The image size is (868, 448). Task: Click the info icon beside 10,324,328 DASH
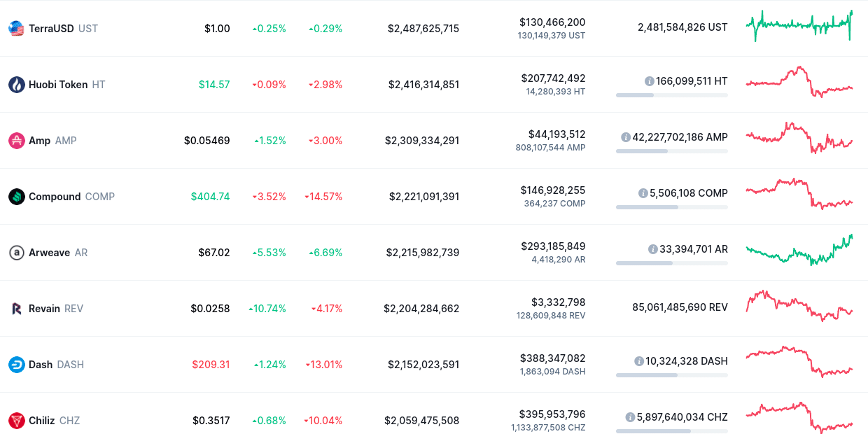click(x=639, y=361)
